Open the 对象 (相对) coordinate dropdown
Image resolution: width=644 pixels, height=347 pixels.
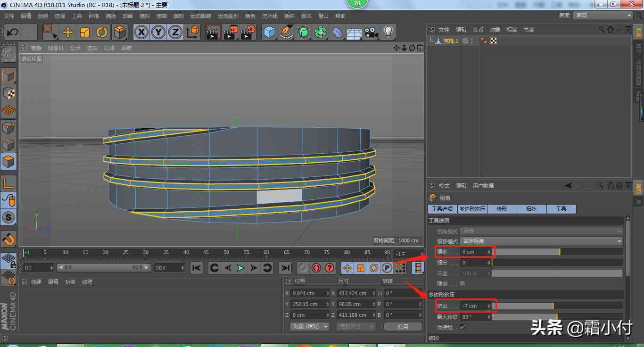[x=309, y=326]
